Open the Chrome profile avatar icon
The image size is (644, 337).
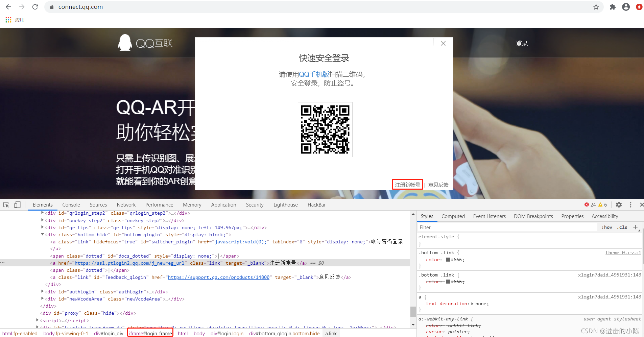626,7
